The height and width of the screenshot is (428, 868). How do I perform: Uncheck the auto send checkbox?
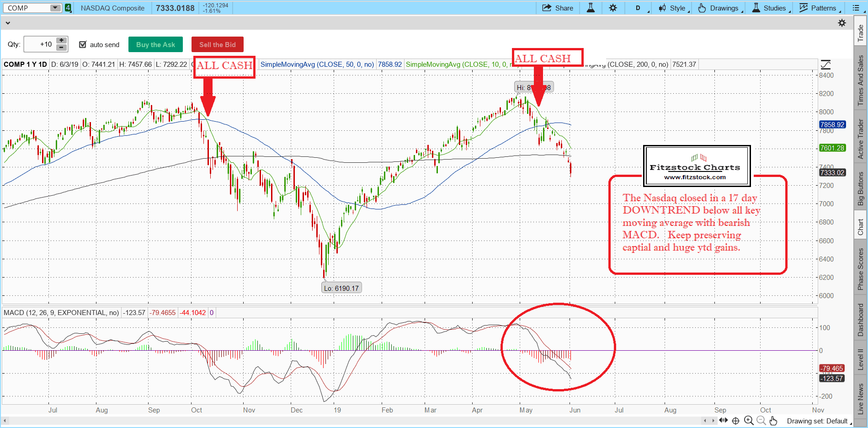[83, 44]
